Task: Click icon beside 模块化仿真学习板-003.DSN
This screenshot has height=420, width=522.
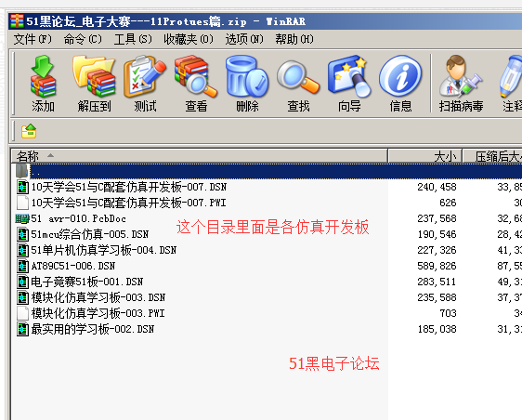Action: tap(22, 297)
